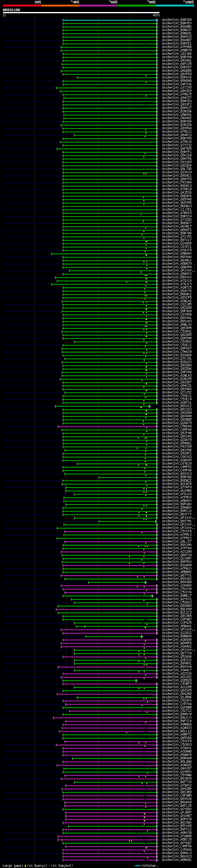Open the UniRef100_C6KI43 entry
The image size is (197, 868).
[x=176, y=457]
